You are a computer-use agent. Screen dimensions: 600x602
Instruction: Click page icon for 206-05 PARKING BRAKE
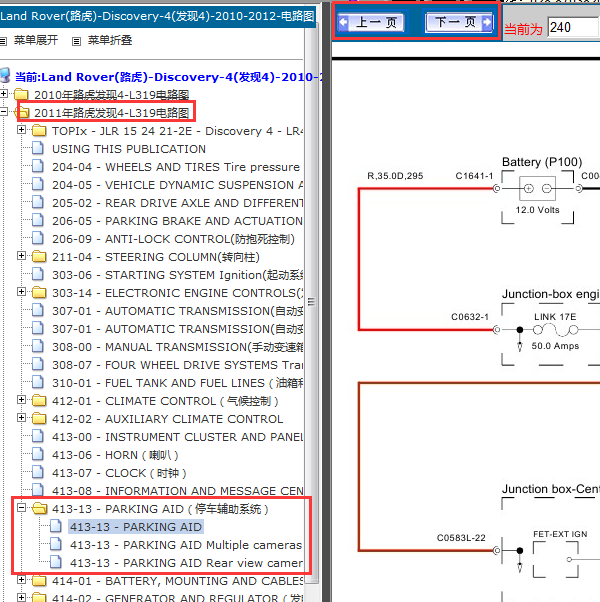[x=38, y=220]
